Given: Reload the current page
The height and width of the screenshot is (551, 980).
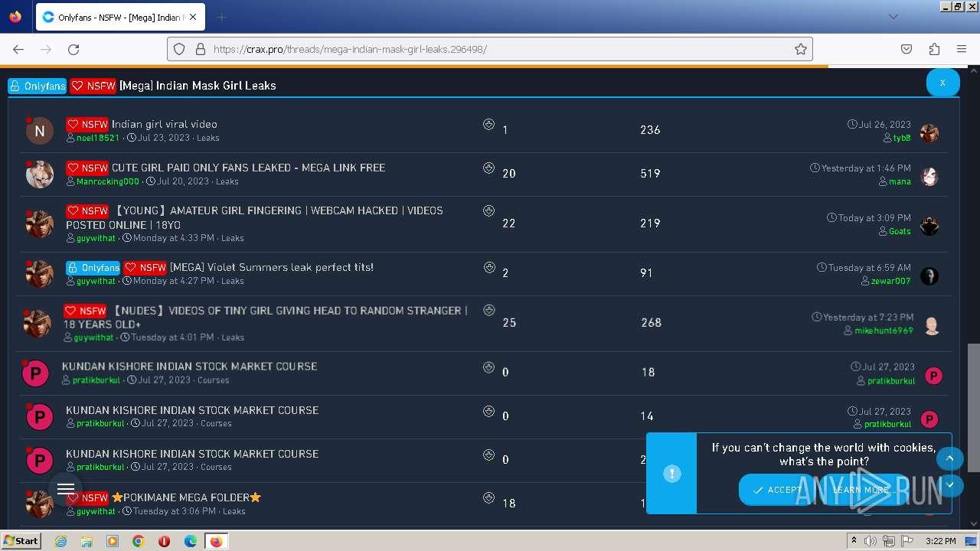Looking at the screenshot, I should point(73,49).
